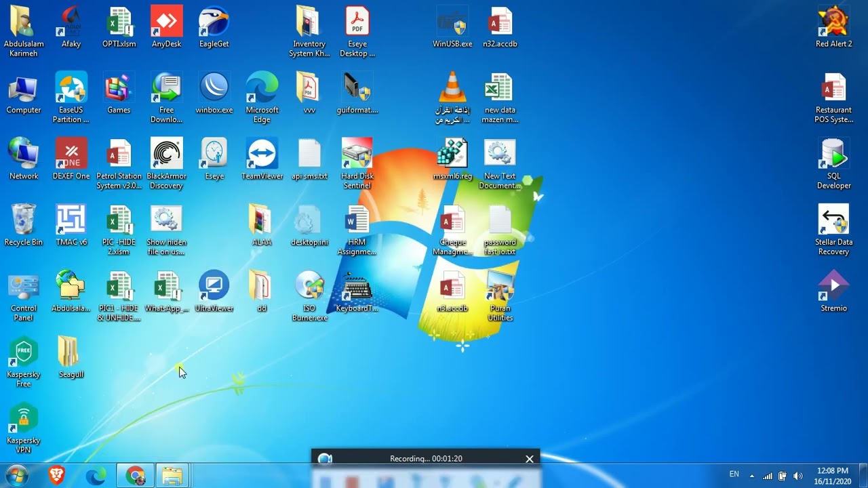
Task: Show hidden tray icons arrow
Action: tap(751, 475)
